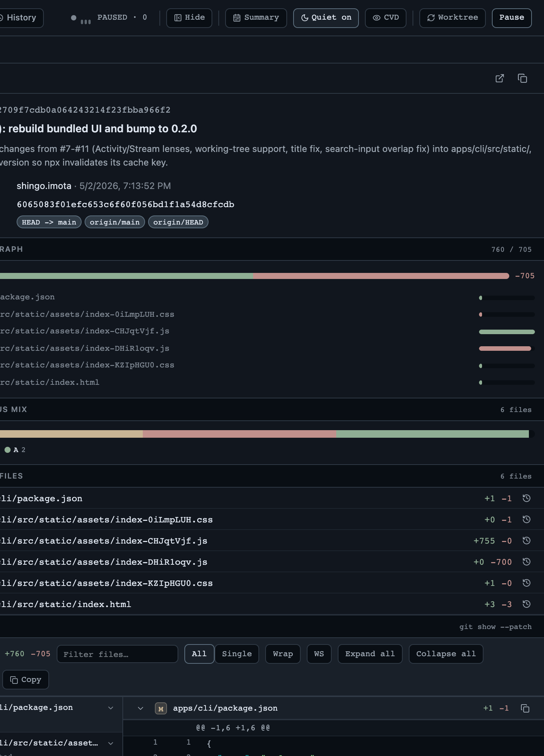Open commit in external link icon
544x756 pixels.
499,78
